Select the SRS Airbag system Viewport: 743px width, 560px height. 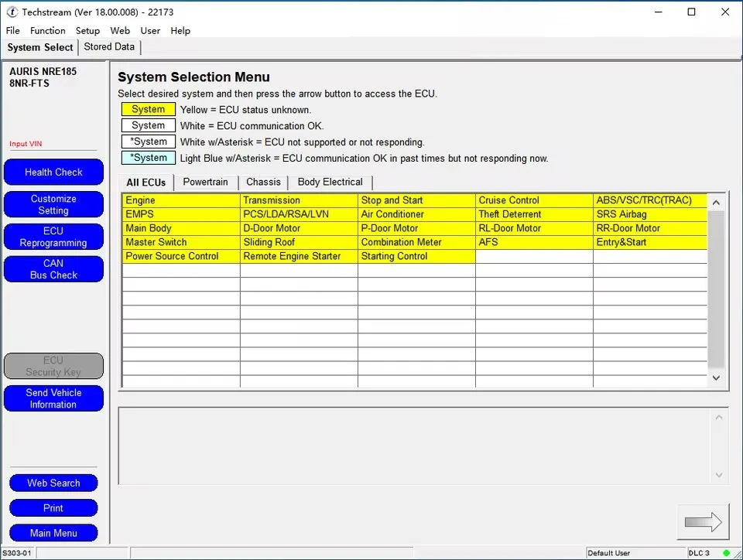coord(650,214)
